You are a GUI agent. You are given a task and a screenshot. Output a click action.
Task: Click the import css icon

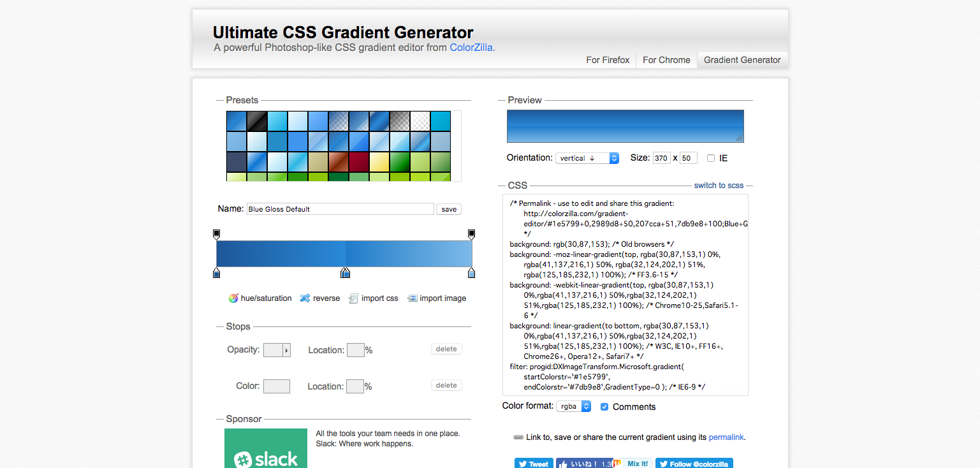[353, 298]
